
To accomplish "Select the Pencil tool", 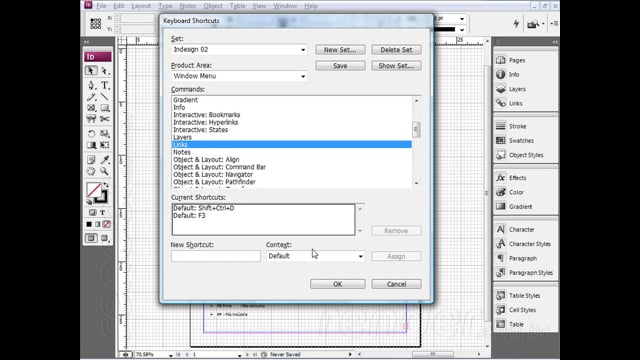I will click(91, 97).
